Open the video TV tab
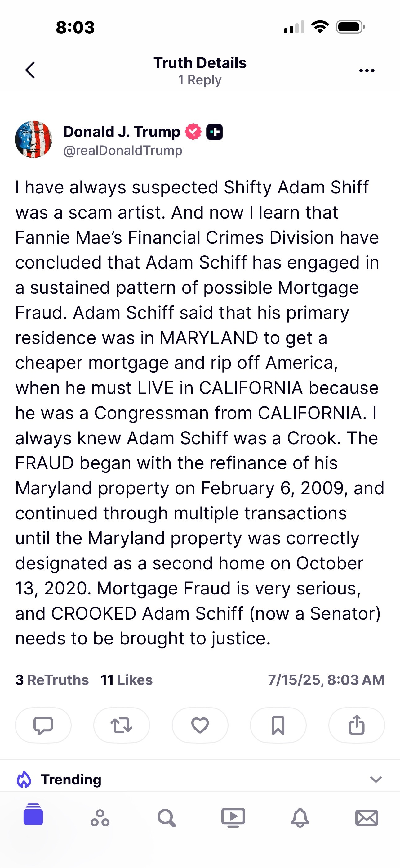400x868 pixels. point(233,818)
